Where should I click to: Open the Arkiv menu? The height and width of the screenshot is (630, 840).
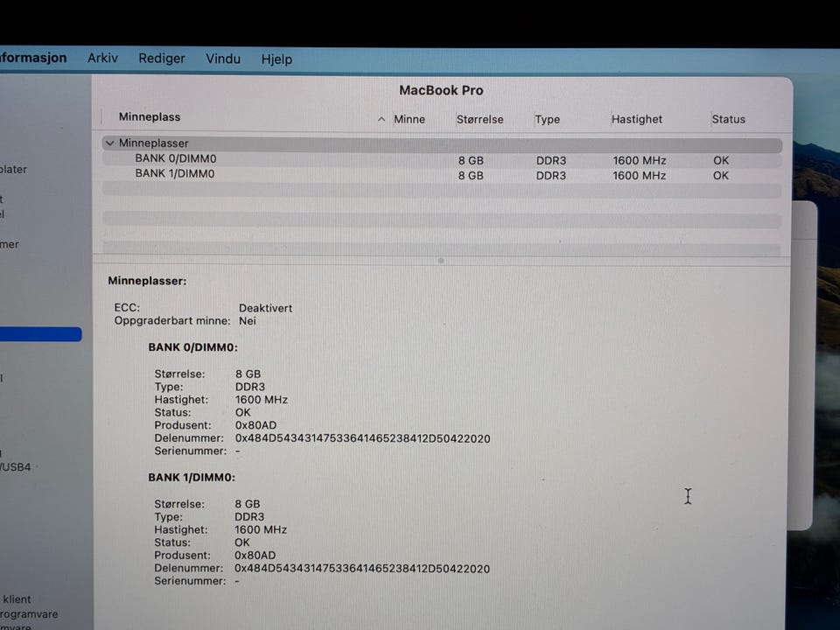coord(102,58)
